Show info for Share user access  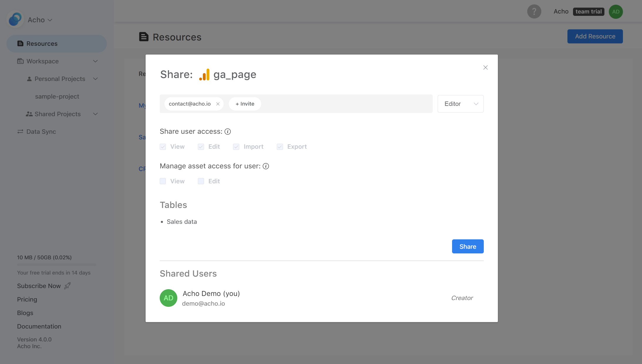point(228,132)
